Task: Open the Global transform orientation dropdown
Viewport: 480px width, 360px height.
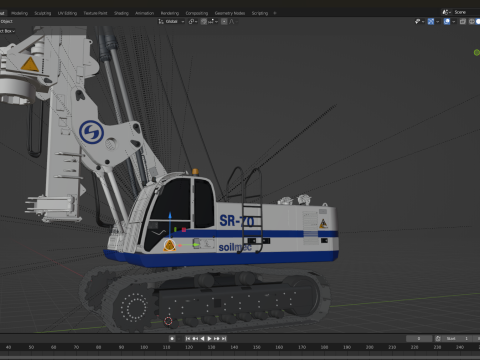Action: coord(171,21)
